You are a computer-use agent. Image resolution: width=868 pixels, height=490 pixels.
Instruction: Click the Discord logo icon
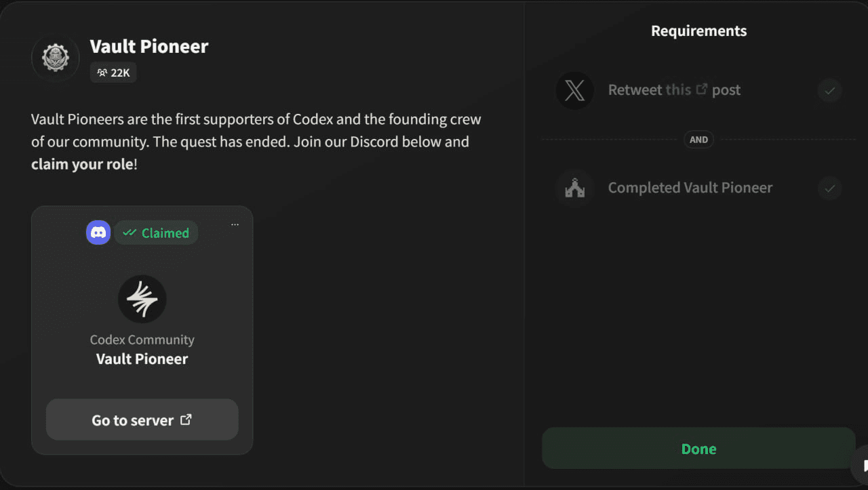click(x=98, y=232)
